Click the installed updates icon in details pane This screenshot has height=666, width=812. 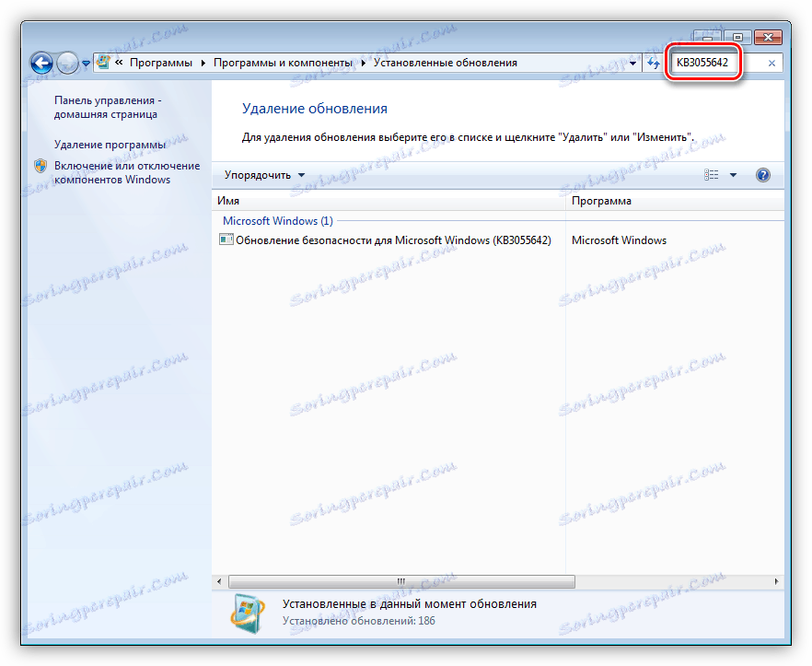pyautogui.click(x=248, y=613)
